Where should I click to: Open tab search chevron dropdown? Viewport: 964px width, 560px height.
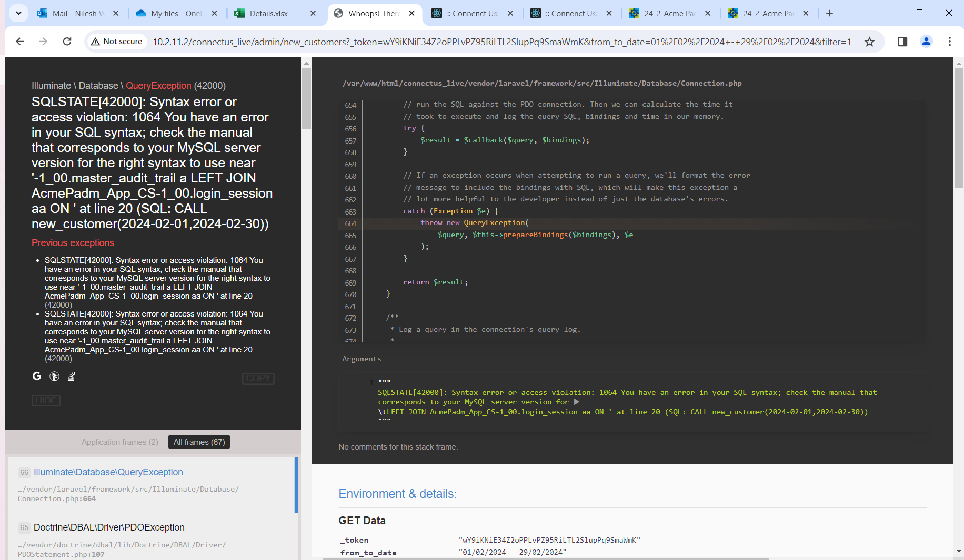tap(18, 13)
